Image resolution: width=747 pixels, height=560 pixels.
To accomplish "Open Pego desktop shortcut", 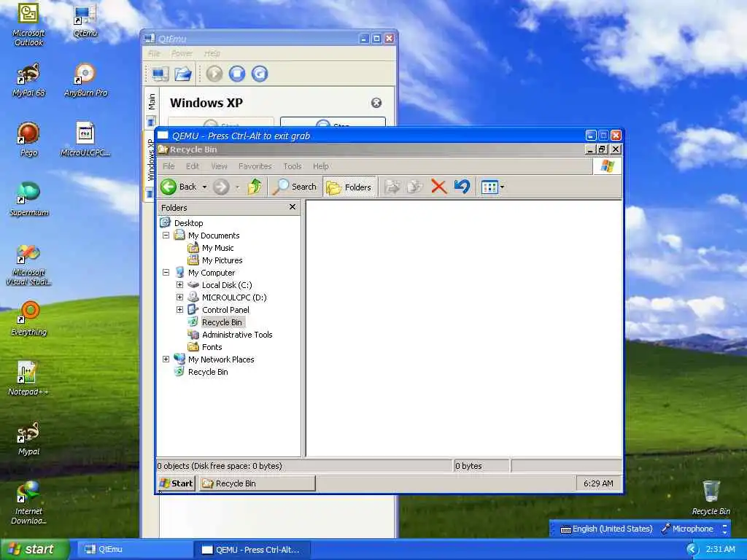I will 28,139.
